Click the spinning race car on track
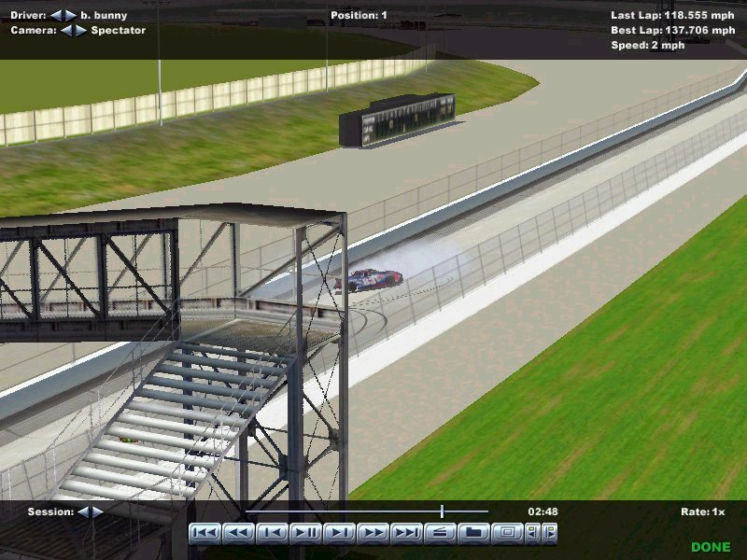This screenshot has height=560, width=747. pyautogui.click(x=369, y=279)
